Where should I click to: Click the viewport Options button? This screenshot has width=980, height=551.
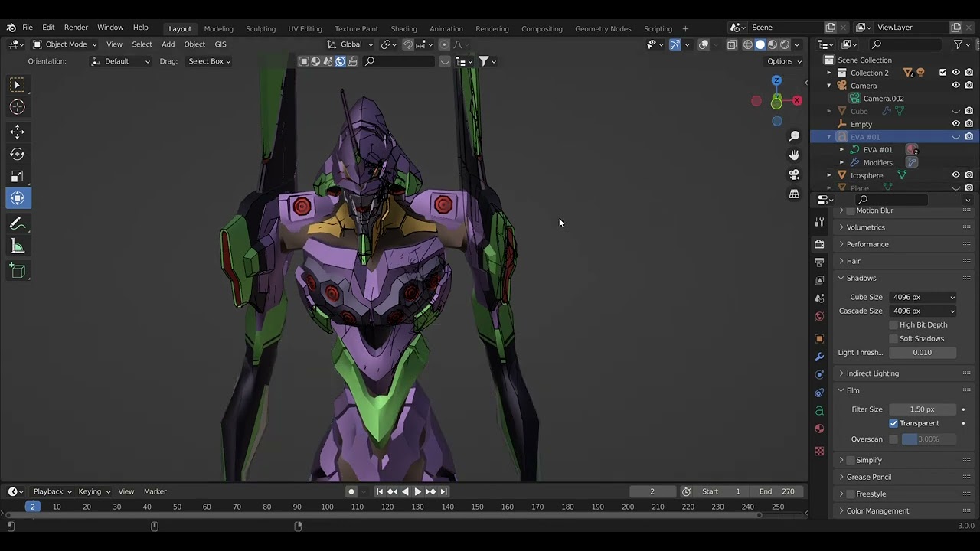click(x=783, y=61)
